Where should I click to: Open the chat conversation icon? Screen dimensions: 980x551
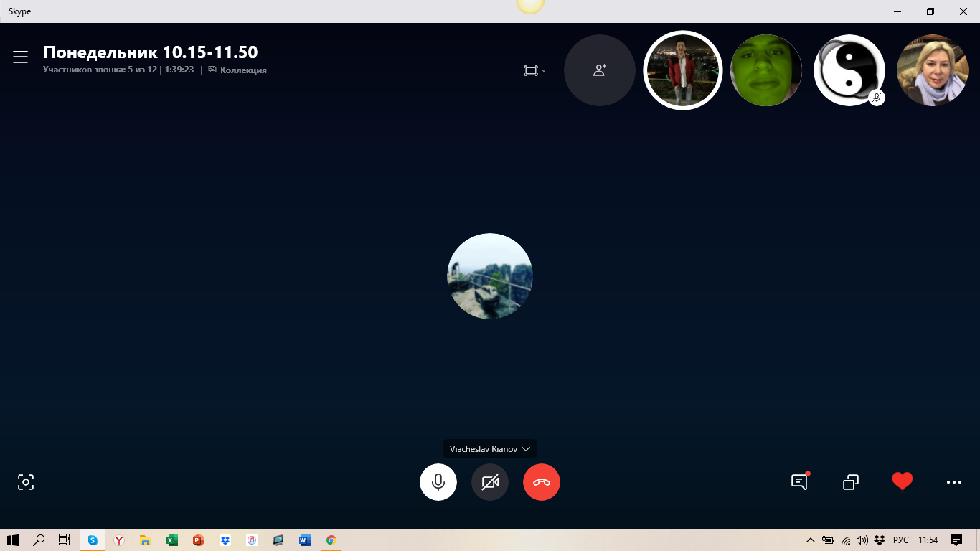click(799, 482)
